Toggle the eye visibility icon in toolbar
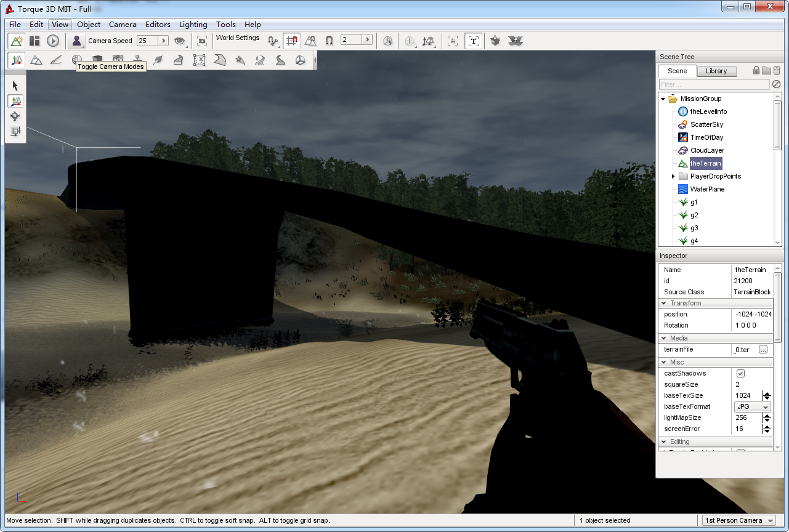 (179, 41)
